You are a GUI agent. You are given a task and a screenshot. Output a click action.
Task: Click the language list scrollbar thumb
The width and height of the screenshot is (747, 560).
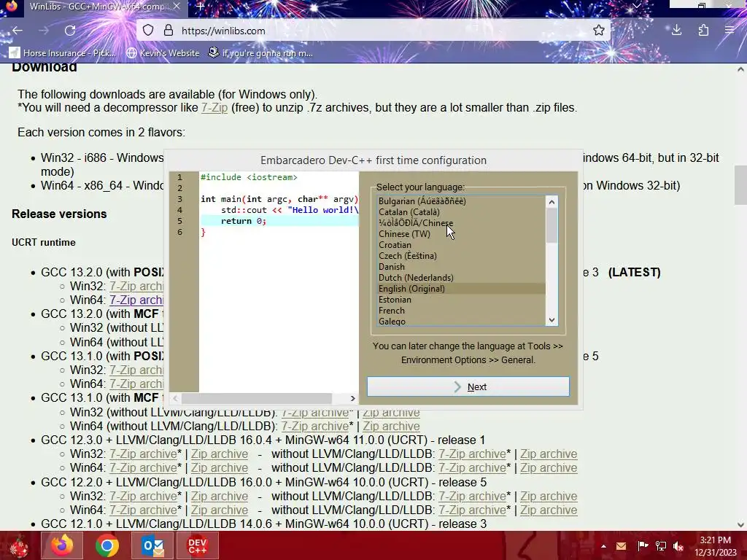(x=551, y=226)
